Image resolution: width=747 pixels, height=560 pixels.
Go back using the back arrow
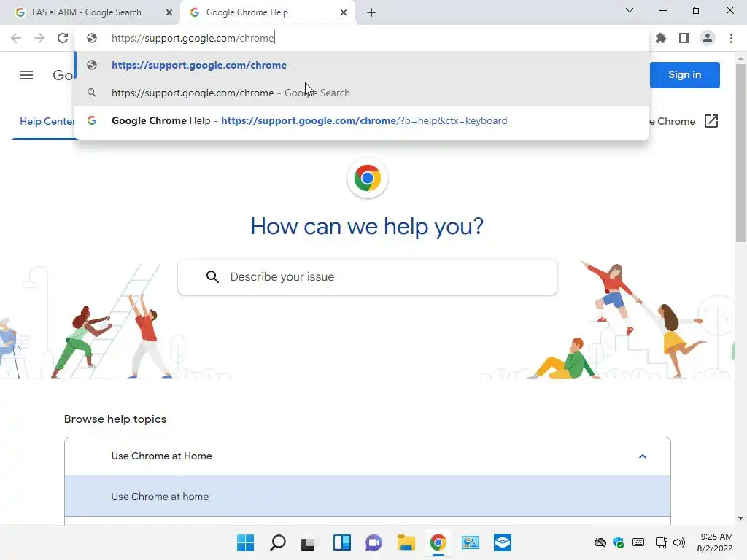[16, 38]
